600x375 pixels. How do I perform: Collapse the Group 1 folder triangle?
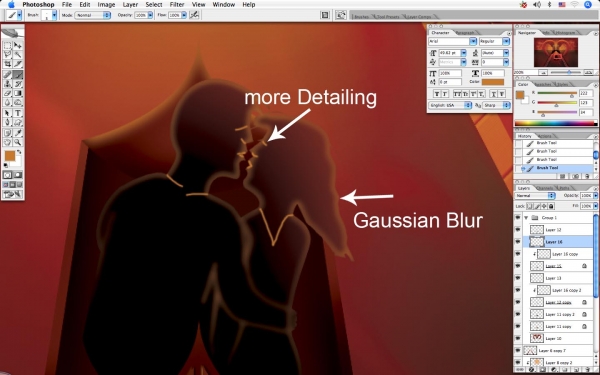(526, 217)
